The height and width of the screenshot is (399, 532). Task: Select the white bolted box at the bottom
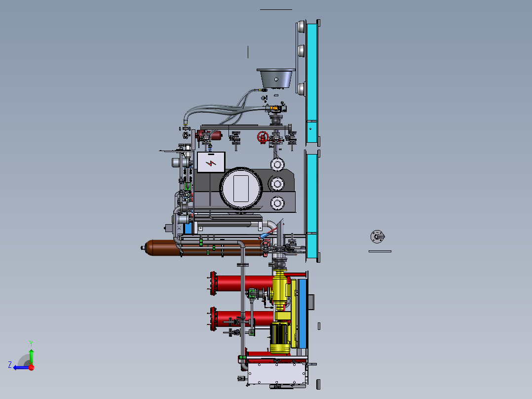(277, 373)
